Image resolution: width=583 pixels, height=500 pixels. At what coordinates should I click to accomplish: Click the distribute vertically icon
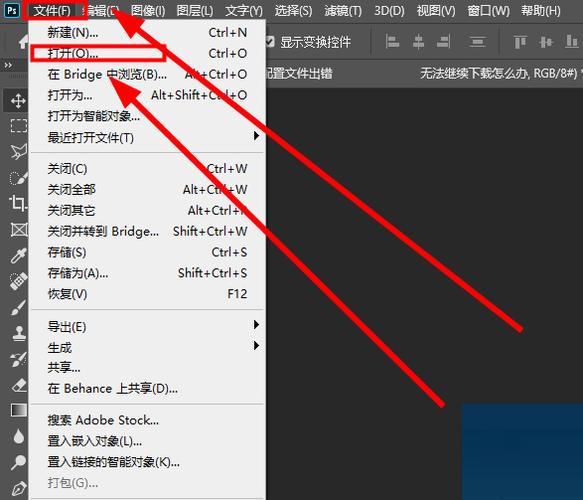pos(477,42)
